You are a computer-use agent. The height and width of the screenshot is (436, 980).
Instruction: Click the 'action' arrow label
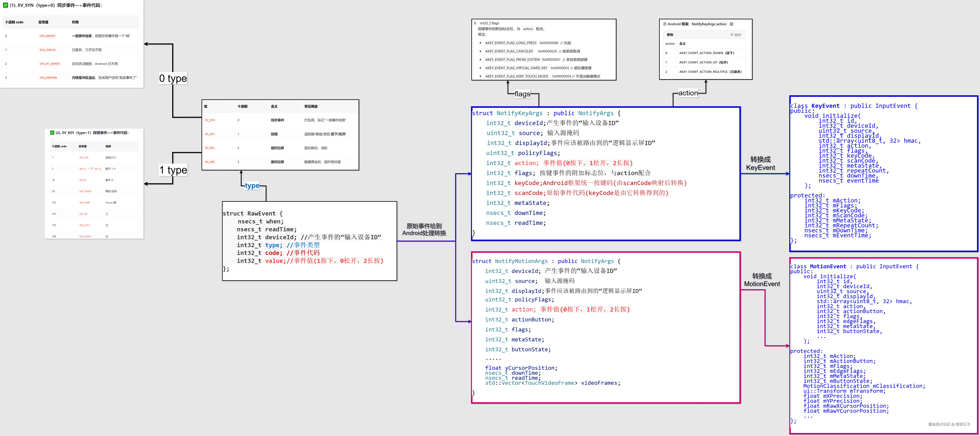[688, 93]
